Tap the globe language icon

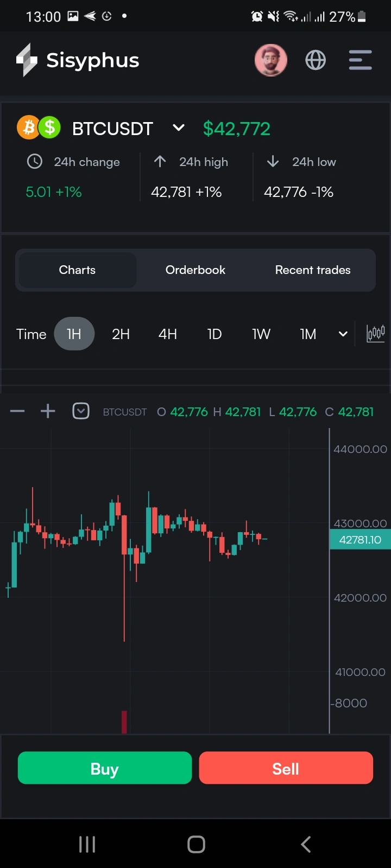tap(316, 60)
